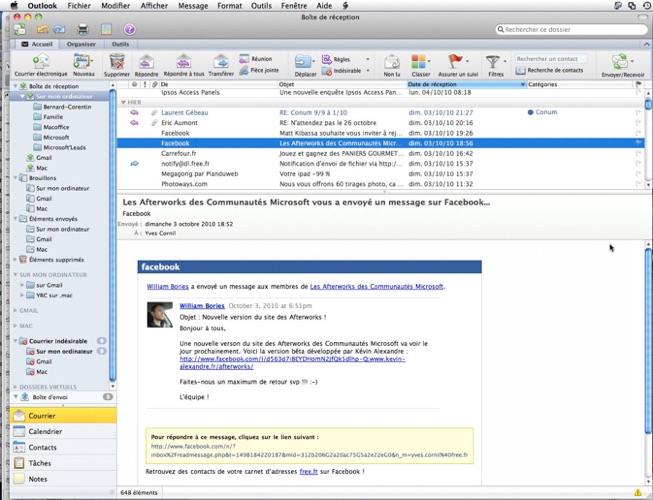Open the purple help icon
Viewport: 653px width, 500px height.
coord(130,30)
